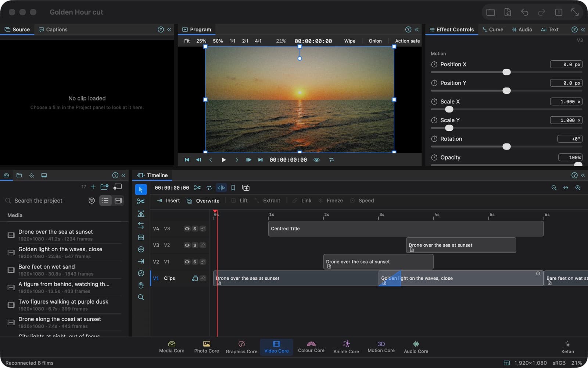
Task: Switch project panel to filmstrip view
Action: [118, 201]
